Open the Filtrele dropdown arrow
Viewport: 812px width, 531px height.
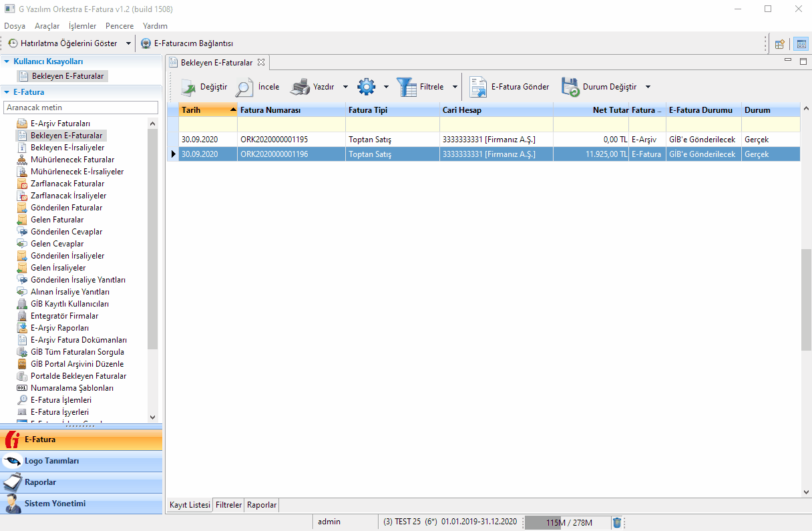point(455,87)
